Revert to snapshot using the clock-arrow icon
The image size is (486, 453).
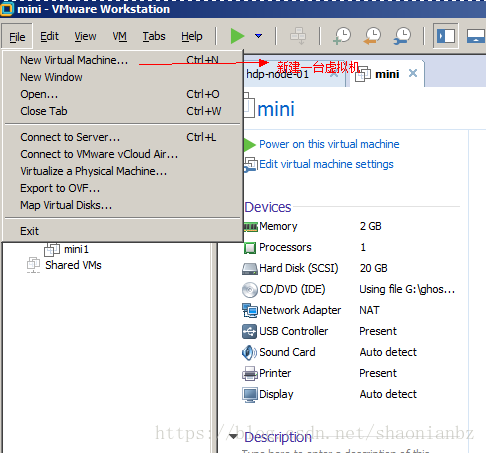[372, 36]
